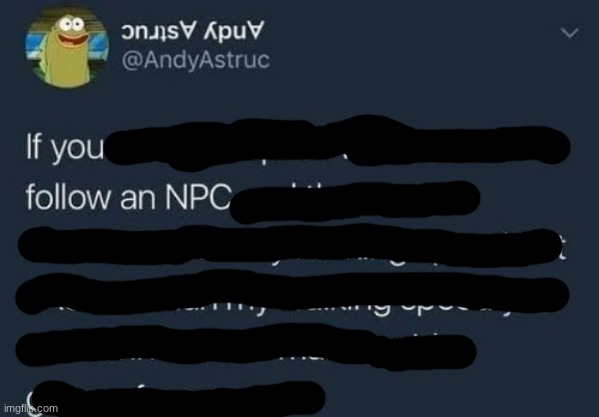Click the fish's open smiling mouth
The width and height of the screenshot is (599, 417).
73,39
